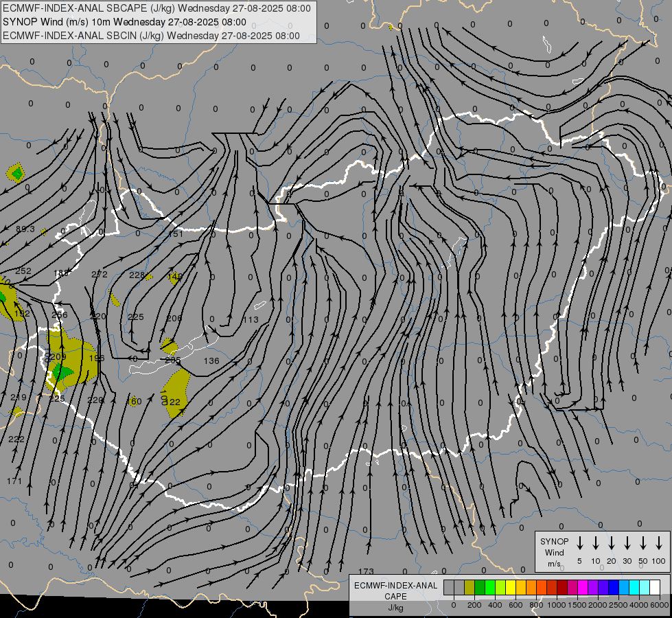Pick the bright cyan CAPE legend swatch
The width and height of the screenshot is (672, 618).
pyautogui.click(x=634, y=587)
